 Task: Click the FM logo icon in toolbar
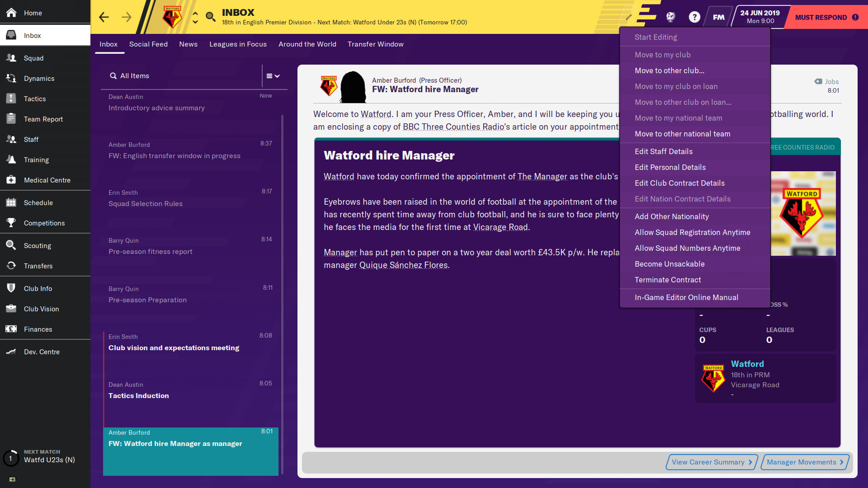click(x=718, y=16)
